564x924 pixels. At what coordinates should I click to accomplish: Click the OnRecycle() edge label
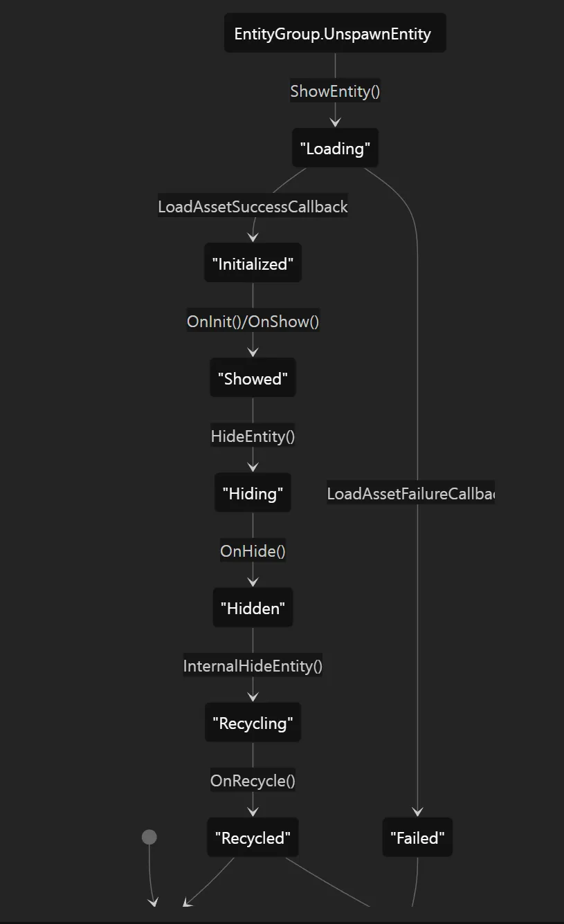tap(253, 780)
